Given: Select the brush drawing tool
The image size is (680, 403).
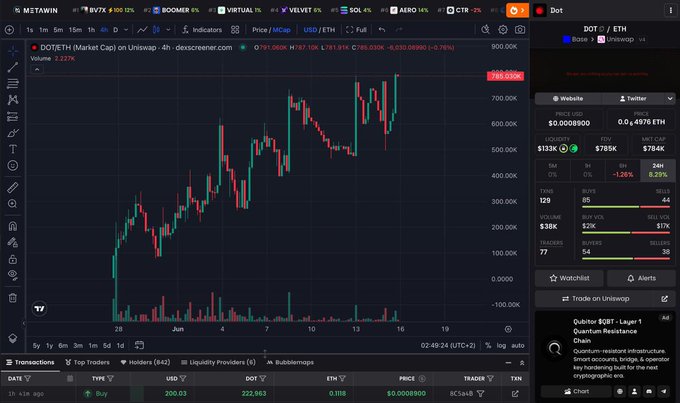Looking at the screenshot, I should pos(13,133).
